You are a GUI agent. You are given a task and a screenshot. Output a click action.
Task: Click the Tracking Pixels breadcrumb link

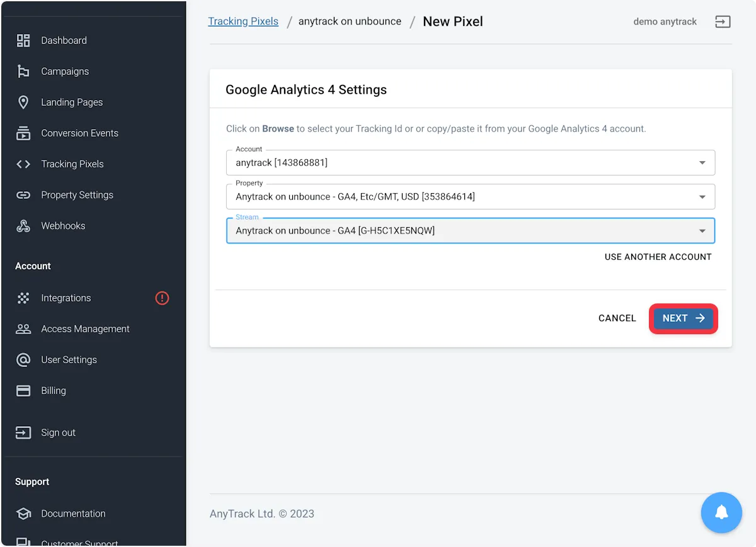click(243, 21)
